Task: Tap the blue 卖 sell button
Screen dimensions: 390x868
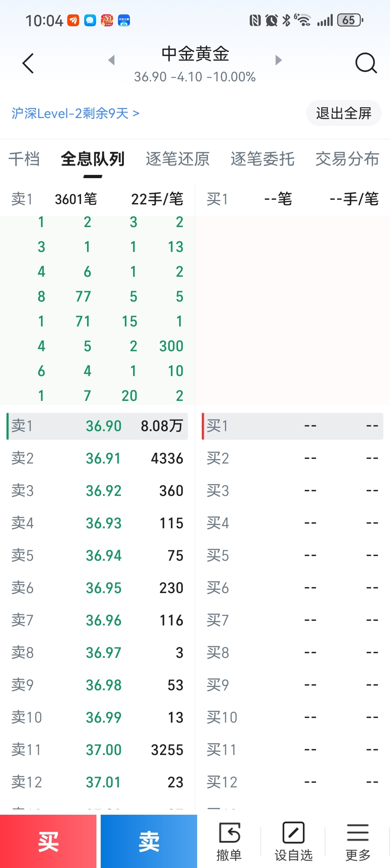Action: point(149,841)
